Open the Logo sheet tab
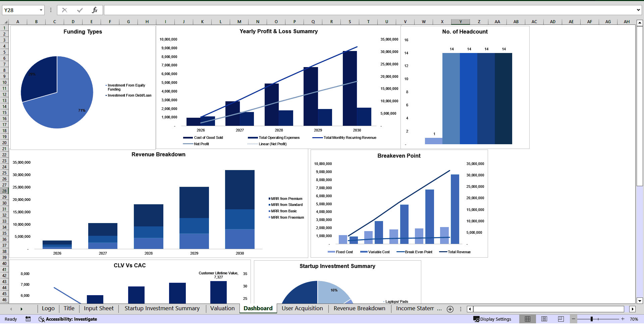Image resolution: width=644 pixels, height=324 pixels. click(x=48, y=309)
